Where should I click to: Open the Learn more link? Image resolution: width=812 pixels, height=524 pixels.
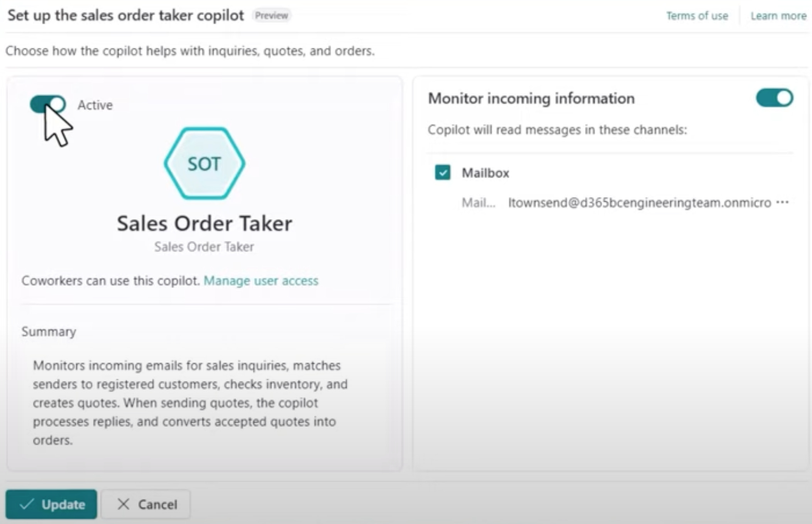click(x=778, y=16)
